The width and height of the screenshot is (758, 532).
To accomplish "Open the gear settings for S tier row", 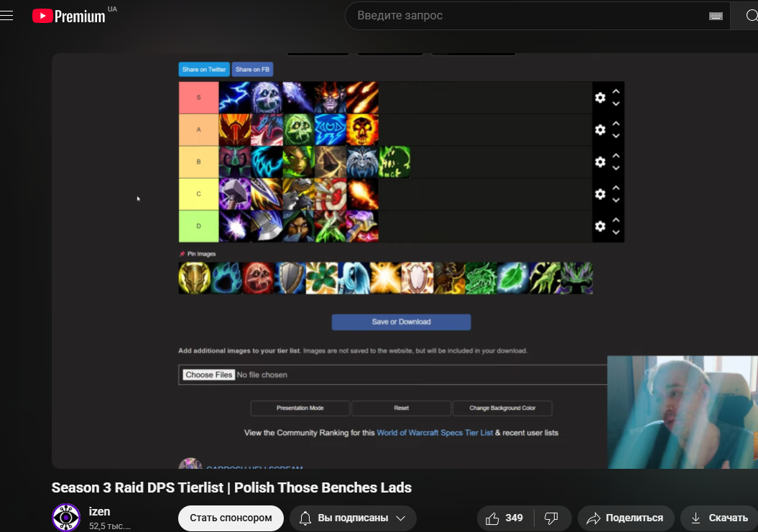I will (x=600, y=98).
